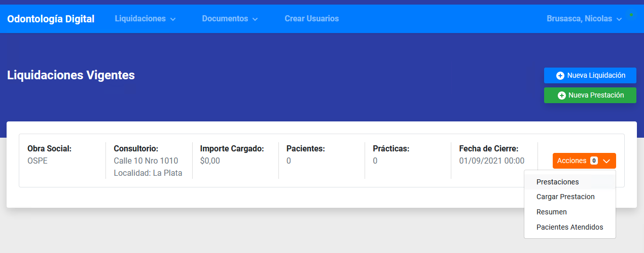Click the chevron arrow next to Liquidaciones
The image size is (644, 253).
(x=173, y=19)
